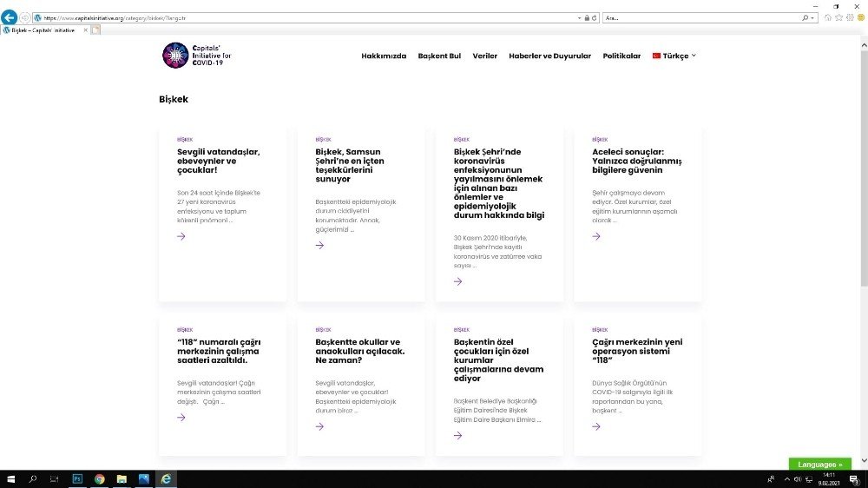Open the search box dropdown arrow

[x=813, y=17]
